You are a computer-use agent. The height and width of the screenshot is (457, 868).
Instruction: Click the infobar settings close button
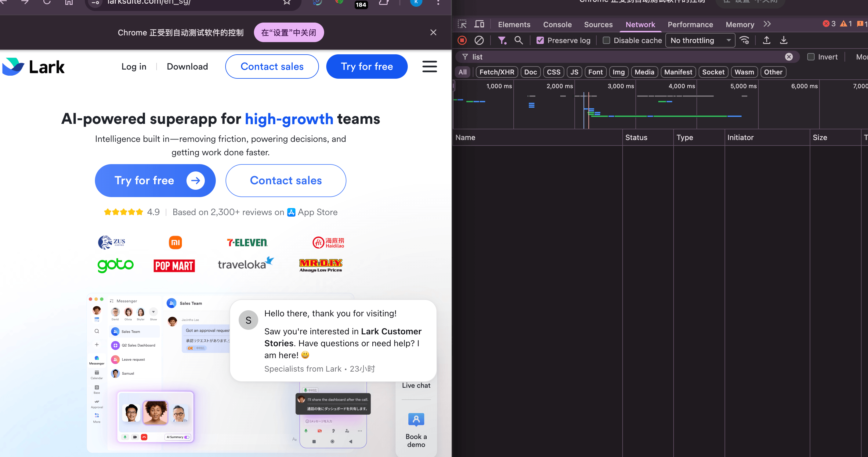[289, 32]
